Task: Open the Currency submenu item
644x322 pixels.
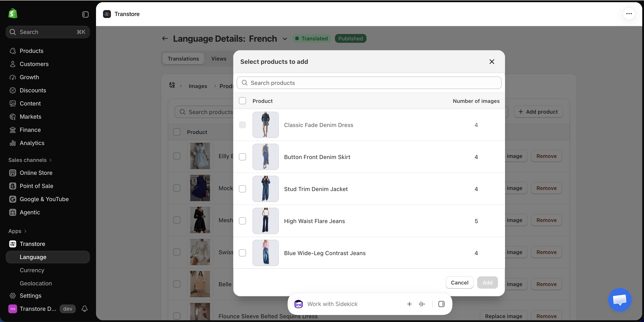Action: coord(32,270)
